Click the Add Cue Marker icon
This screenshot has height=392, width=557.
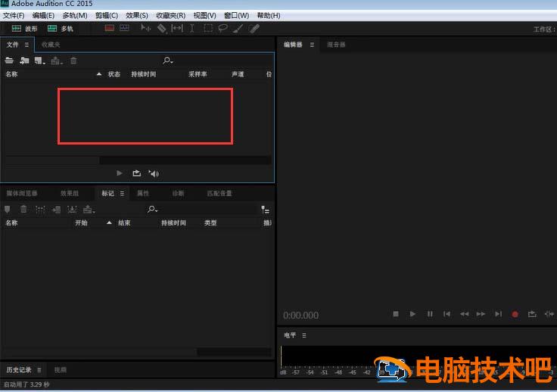tap(7, 210)
